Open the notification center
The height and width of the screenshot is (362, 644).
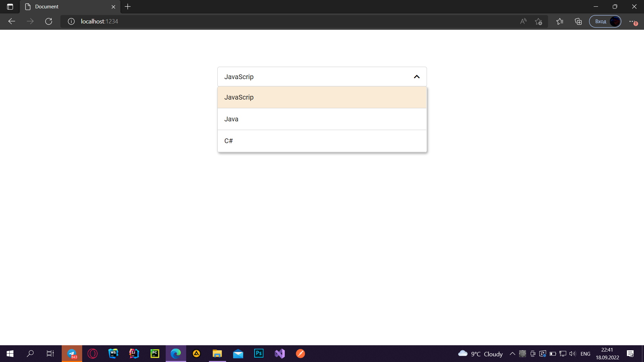point(630,354)
